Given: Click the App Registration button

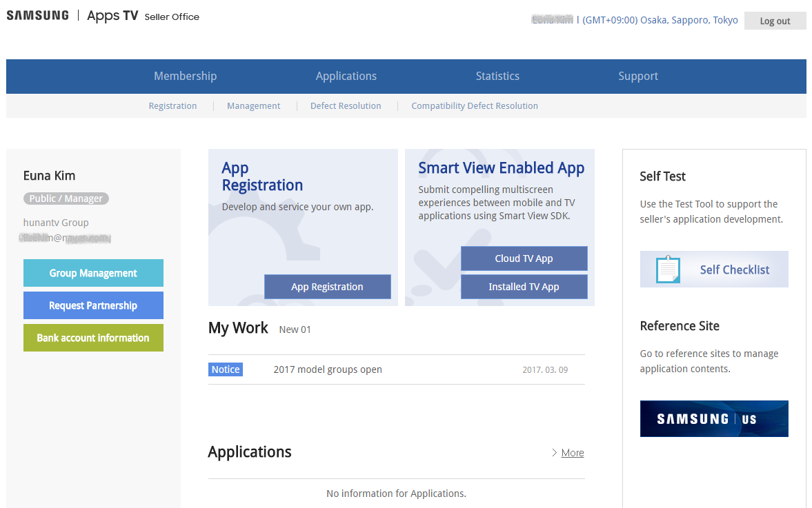Looking at the screenshot, I should (x=327, y=287).
